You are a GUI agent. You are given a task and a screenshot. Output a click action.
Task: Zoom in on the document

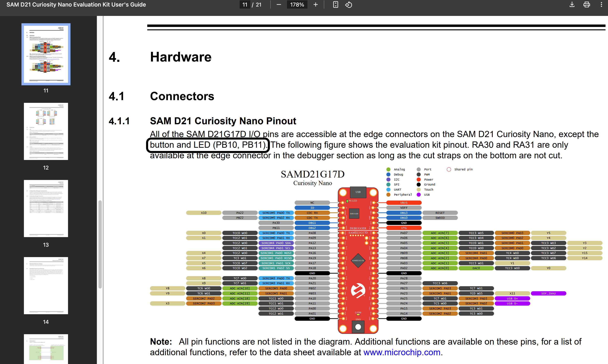[315, 4]
